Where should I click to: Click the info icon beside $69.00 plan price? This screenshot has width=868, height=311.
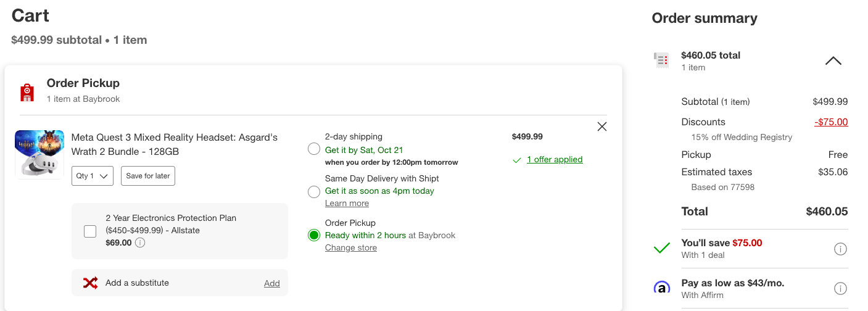coord(140,243)
